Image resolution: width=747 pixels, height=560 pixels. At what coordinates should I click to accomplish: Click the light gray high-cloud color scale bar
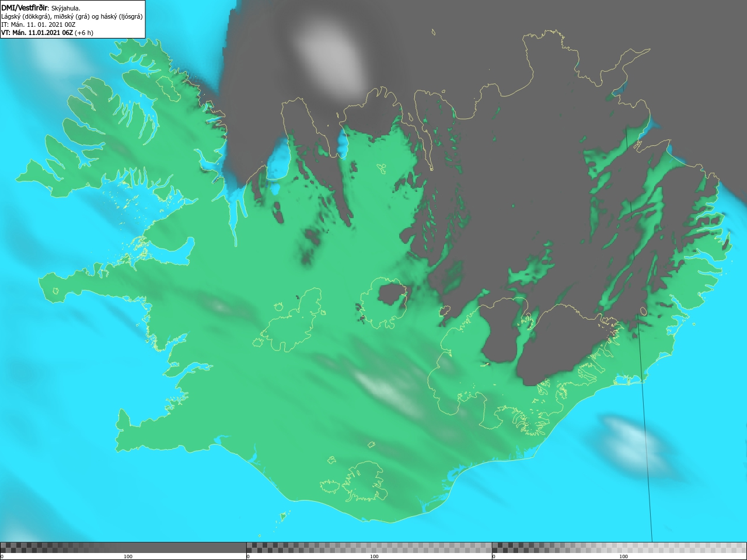click(619, 548)
